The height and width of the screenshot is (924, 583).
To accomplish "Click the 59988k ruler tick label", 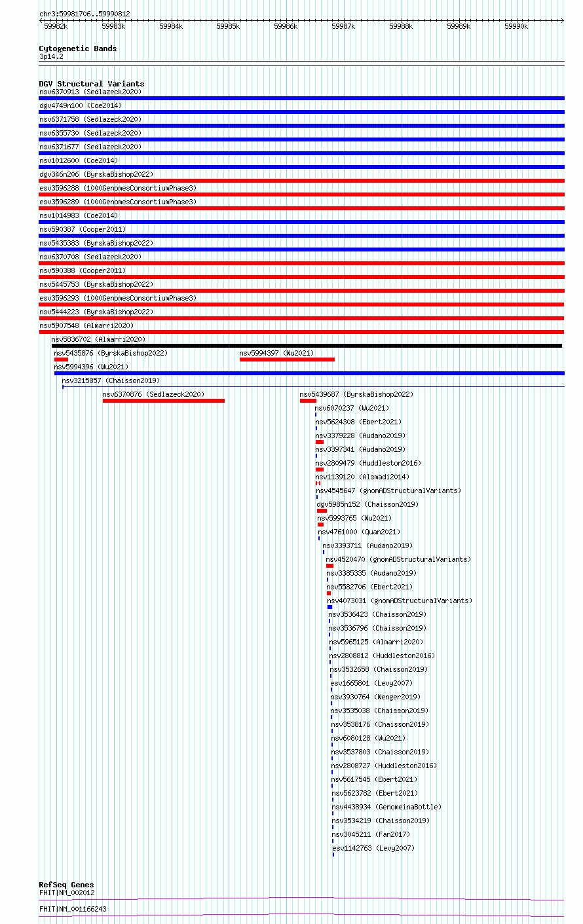I will pyautogui.click(x=401, y=26).
